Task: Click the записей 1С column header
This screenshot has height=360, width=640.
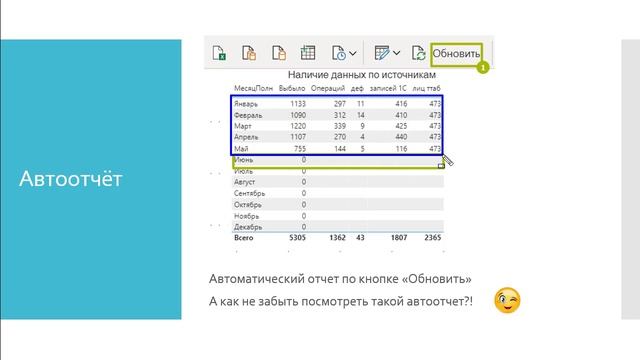Action: point(388,88)
